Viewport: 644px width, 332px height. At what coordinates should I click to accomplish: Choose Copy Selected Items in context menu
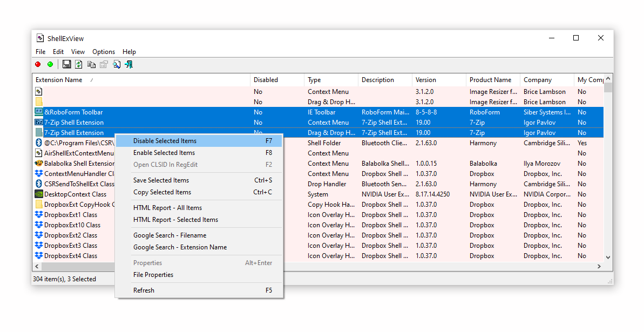click(199, 192)
